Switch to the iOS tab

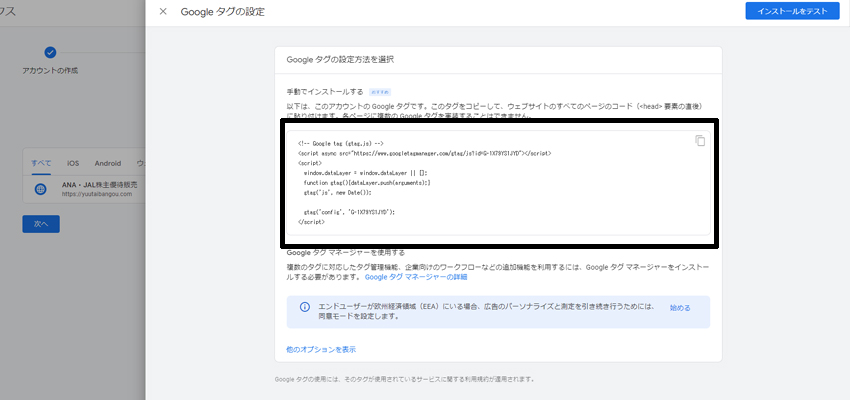[x=73, y=163]
